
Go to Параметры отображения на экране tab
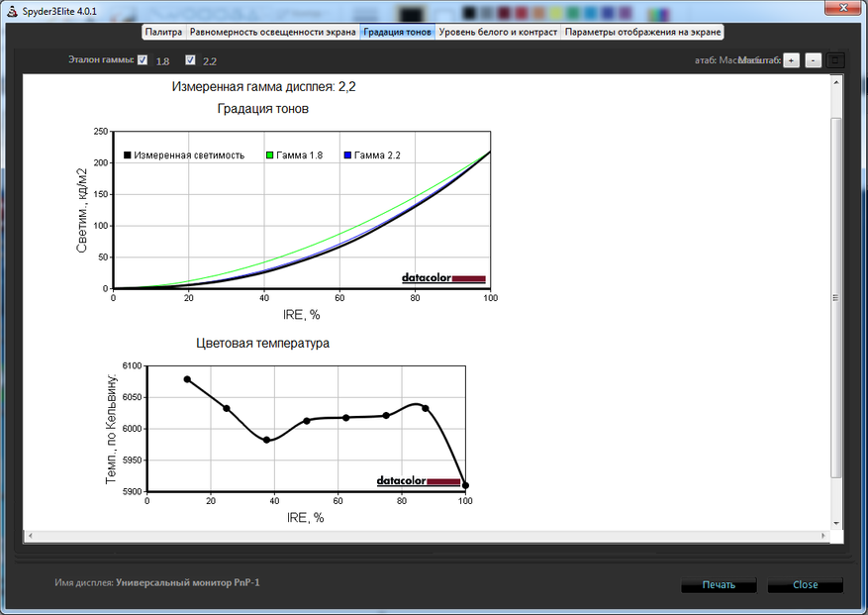tap(642, 32)
